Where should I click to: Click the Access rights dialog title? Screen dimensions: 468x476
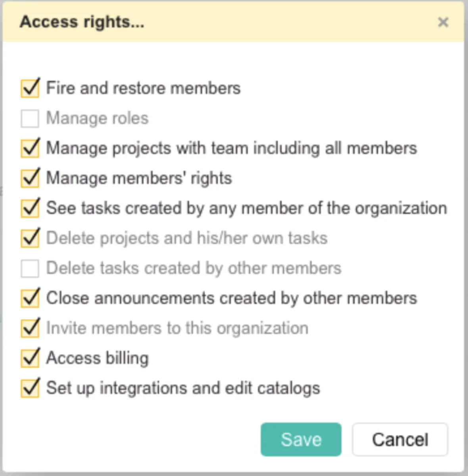[x=82, y=22]
